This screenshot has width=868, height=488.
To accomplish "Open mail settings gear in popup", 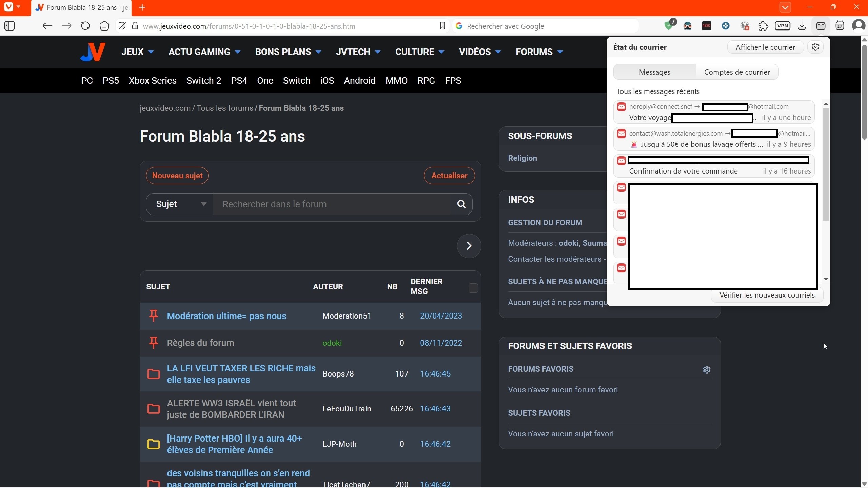I will point(815,47).
